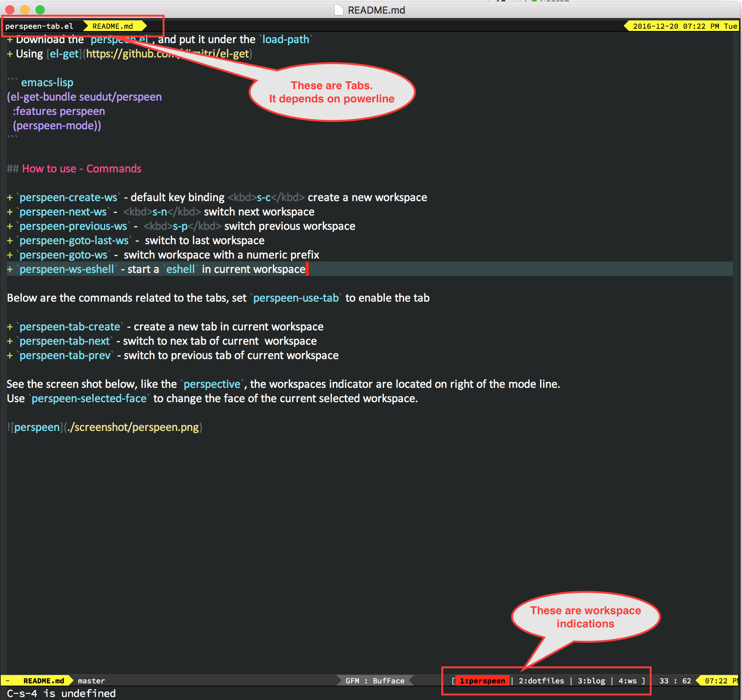Click README.md buffer name in mode line
The image size is (742, 700).
click(43, 681)
